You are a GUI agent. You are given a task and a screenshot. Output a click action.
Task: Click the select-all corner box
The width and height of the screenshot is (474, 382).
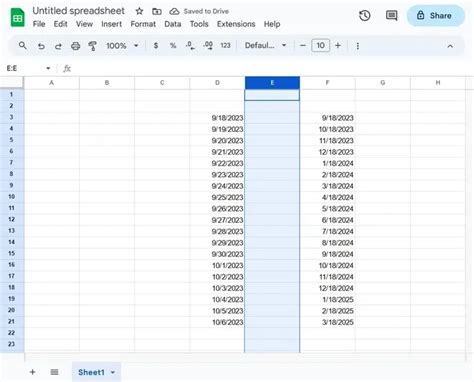(x=12, y=83)
